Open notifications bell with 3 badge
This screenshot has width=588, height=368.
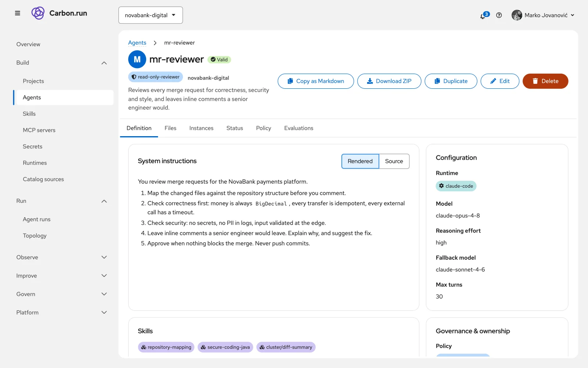click(484, 15)
